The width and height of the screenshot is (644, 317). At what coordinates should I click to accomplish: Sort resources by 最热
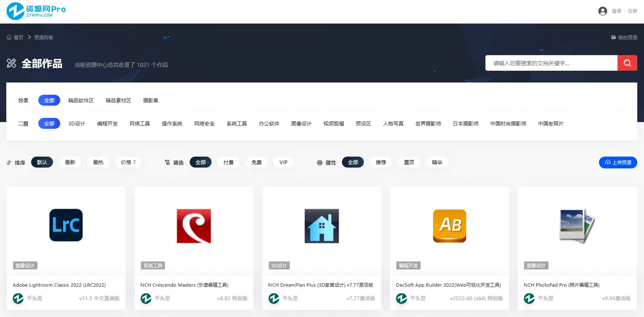(x=98, y=162)
